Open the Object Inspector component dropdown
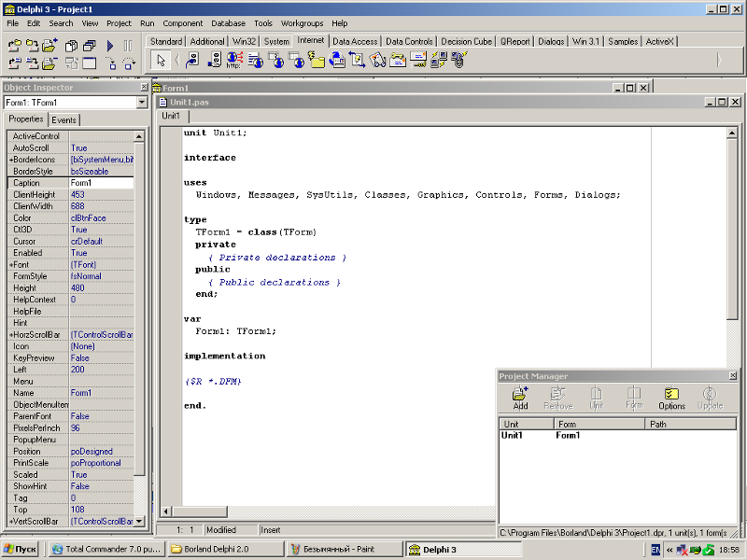This screenshot has width=747, height=560. 142,103
